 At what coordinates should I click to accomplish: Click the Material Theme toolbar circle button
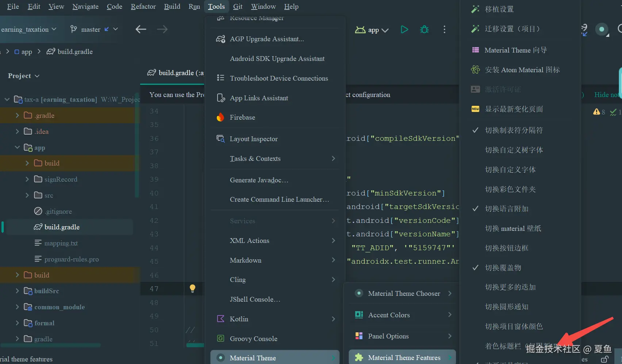tap(602, 29)
